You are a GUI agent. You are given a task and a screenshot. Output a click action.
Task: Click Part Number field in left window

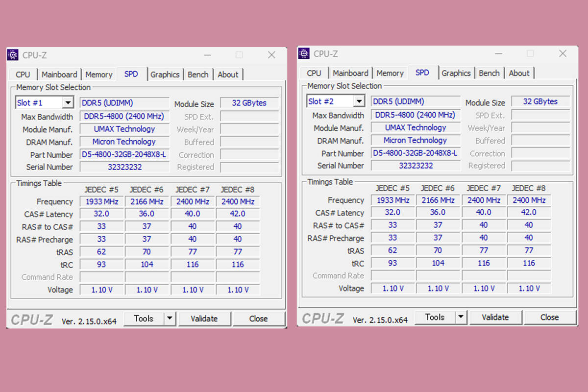(124, 154)
